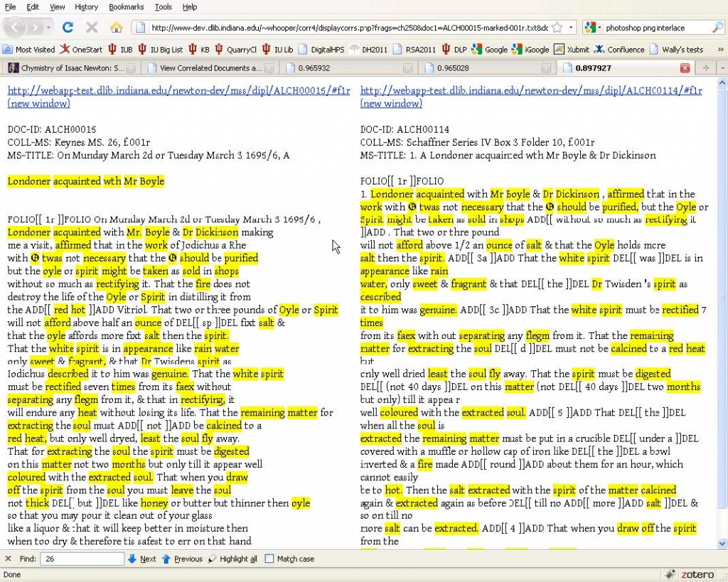Viewport: 728px width, 582px height.
Task: Click the scrollbar down arrow
Action: point(722,544)
